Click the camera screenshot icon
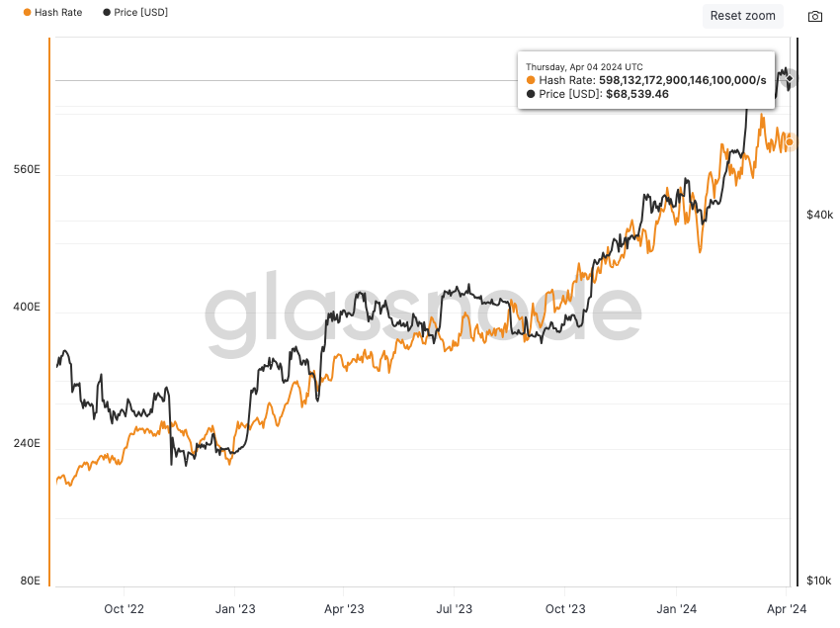The height and width of the screenshot is (628, 840). (x=815, y=17)
